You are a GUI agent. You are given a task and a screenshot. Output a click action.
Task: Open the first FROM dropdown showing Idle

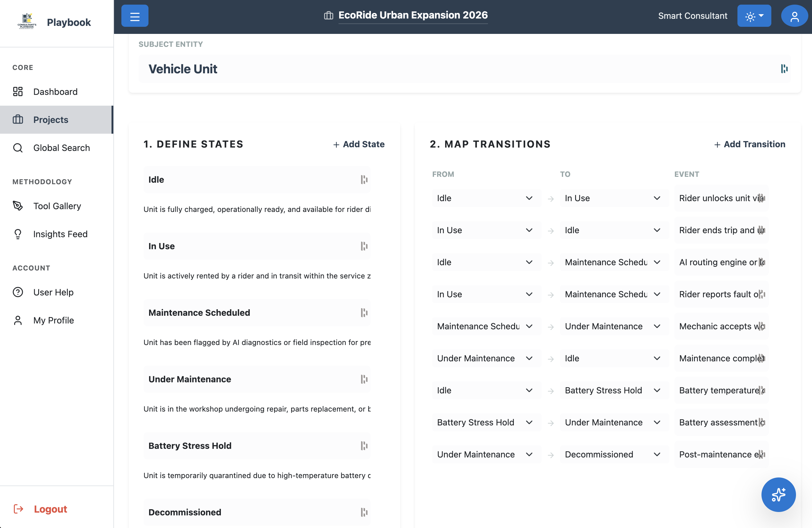[x=485, y=198]
